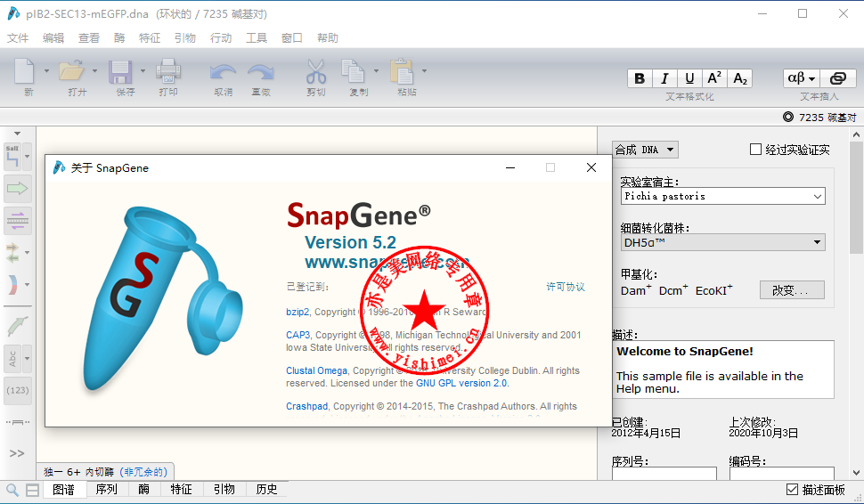Click the 序列号 accession number field
The image size is (864, 504).
click(x=664, y=473)
